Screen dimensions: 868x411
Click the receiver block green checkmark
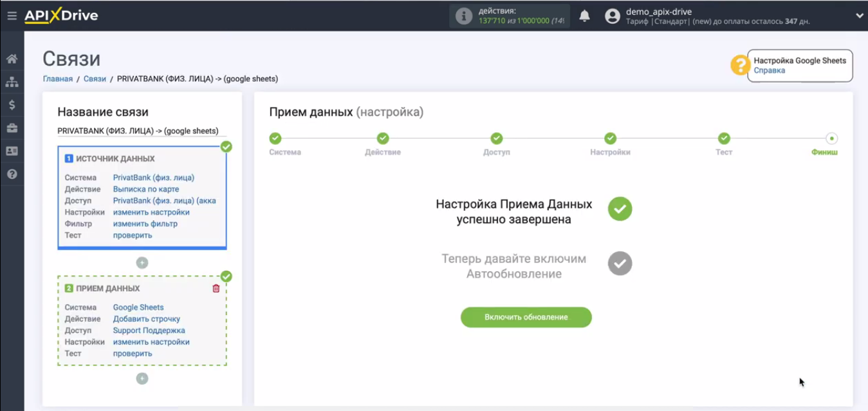pyautogui.click(x=226, y=276)
